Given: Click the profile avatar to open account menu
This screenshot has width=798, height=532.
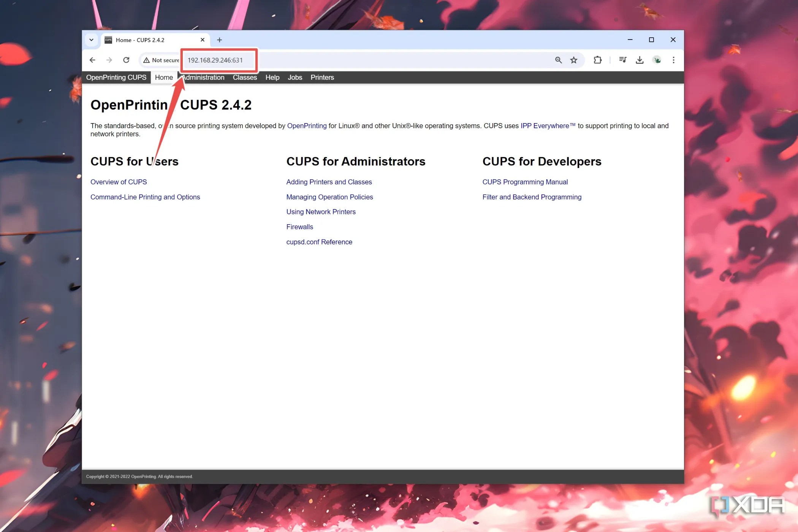Looking at the screenshot, I should [x=657, y=60].
